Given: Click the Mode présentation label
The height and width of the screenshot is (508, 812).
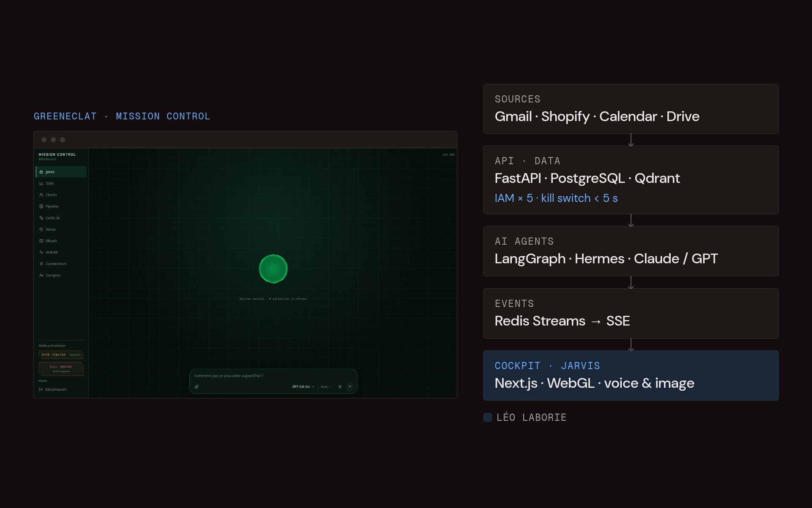Looking at the screenshot, I should point(52,345).
